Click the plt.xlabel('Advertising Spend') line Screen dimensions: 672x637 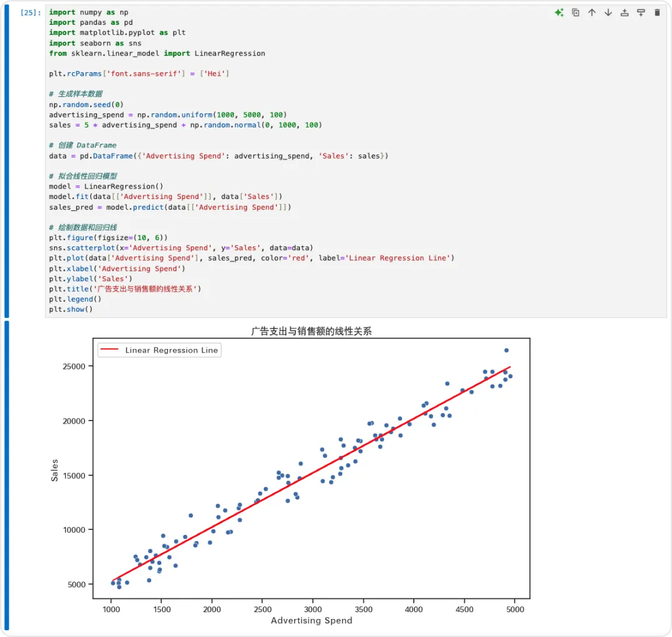[x=117, y=269]
